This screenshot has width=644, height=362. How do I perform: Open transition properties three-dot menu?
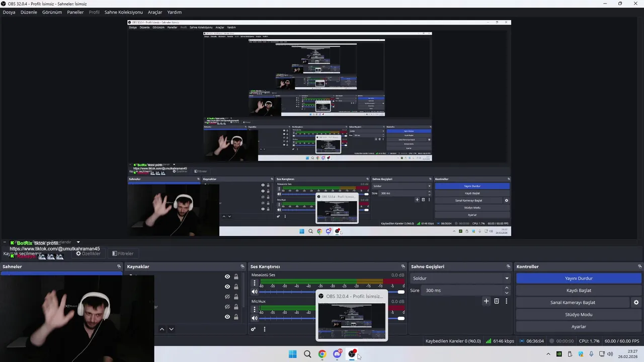(x=506, y=301)
